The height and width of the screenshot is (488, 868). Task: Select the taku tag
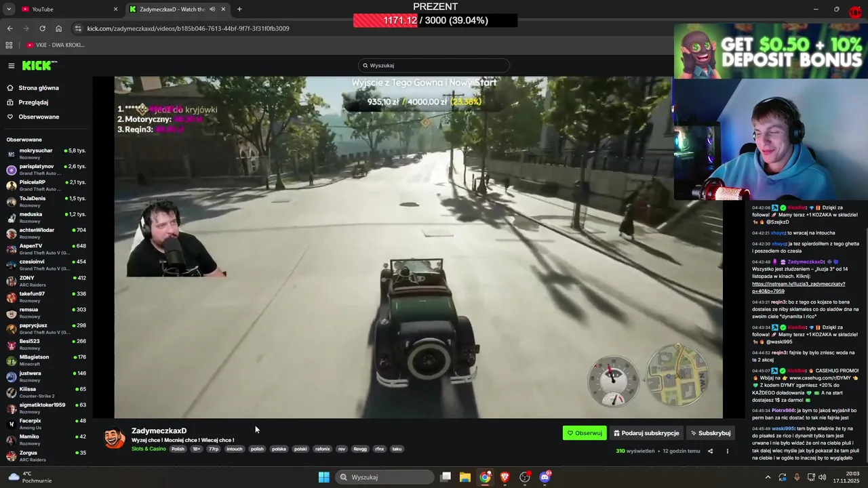tap(397, 449)
